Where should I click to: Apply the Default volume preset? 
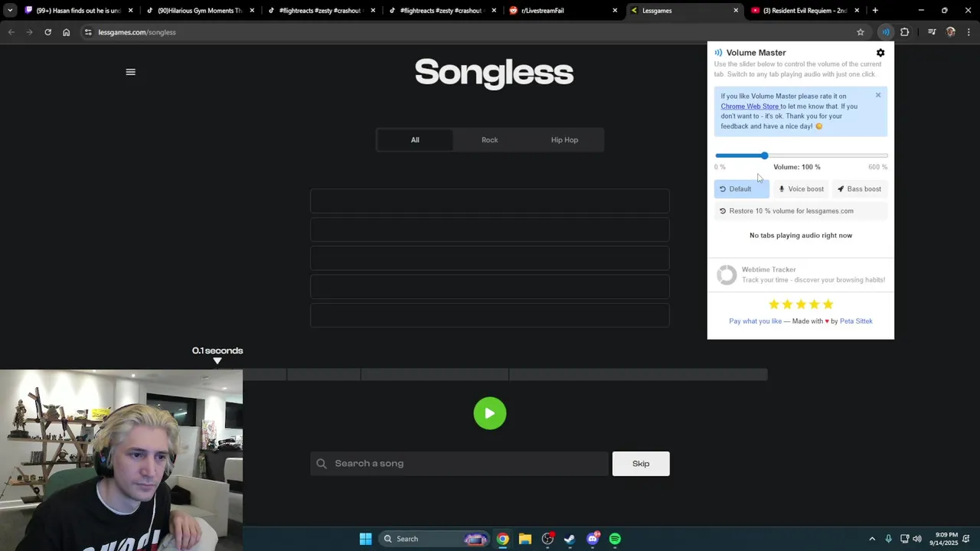tap(741, 189)
